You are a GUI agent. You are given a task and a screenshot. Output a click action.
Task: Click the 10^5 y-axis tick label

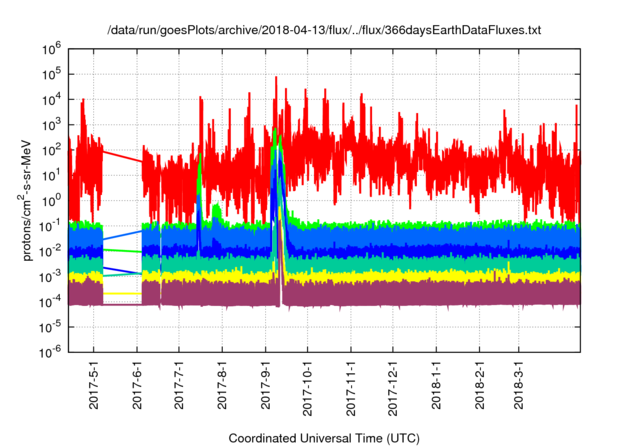click(51, 75)
